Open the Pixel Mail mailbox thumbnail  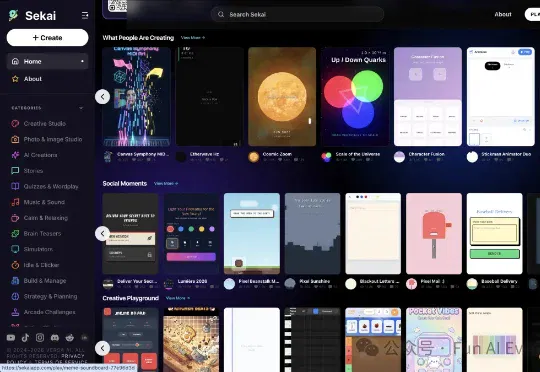point(434,234)
